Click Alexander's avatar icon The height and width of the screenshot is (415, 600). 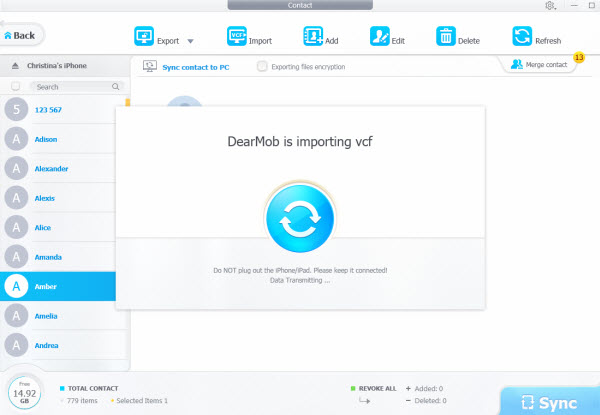[x=16, y=168]
